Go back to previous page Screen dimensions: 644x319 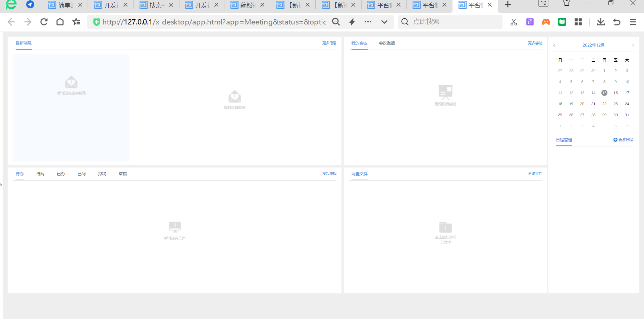pos(11,22)
